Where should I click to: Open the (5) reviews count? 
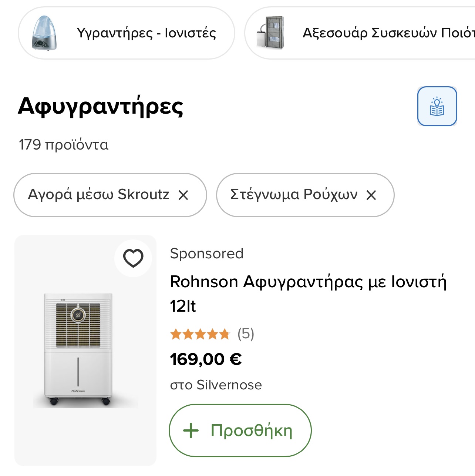pos(246,334)
